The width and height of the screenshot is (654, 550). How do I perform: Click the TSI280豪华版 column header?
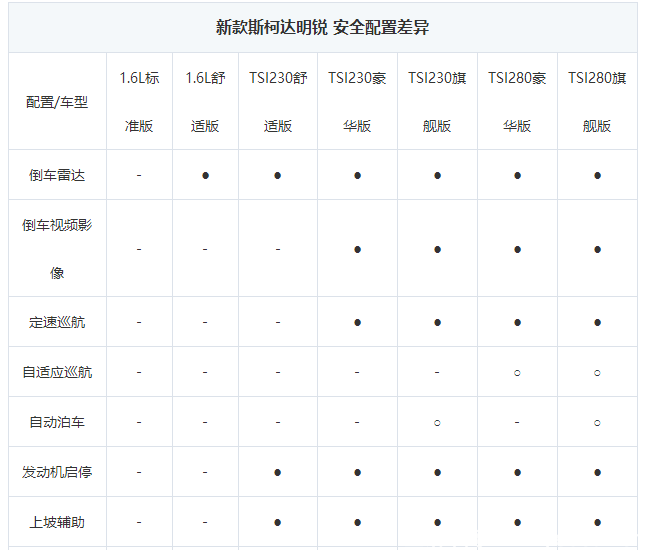pyautogui.click(x=517, y=102)
